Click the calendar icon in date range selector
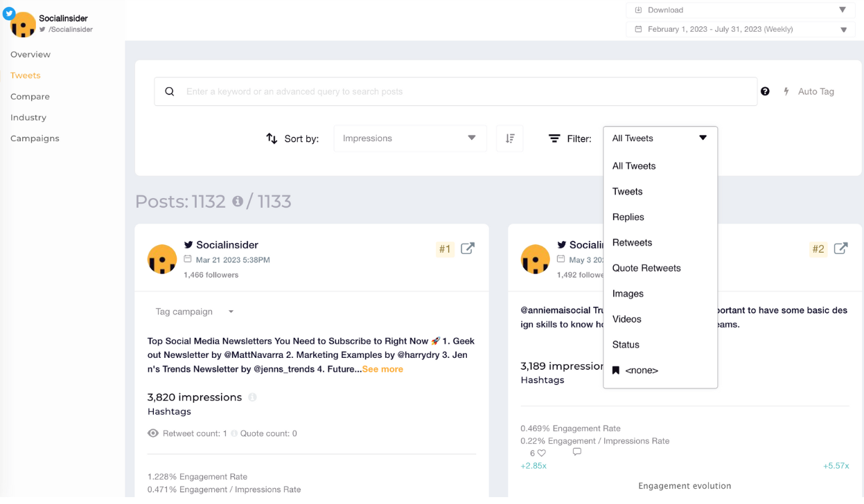Viewport: 864px width, 504px height. click(638, 30)
